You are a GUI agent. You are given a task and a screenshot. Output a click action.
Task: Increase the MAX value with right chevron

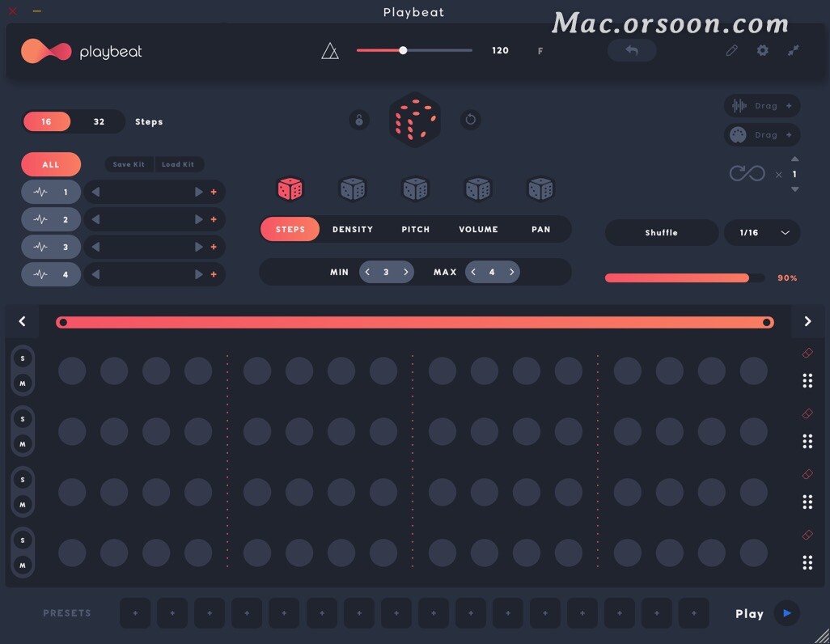(512, 272)
